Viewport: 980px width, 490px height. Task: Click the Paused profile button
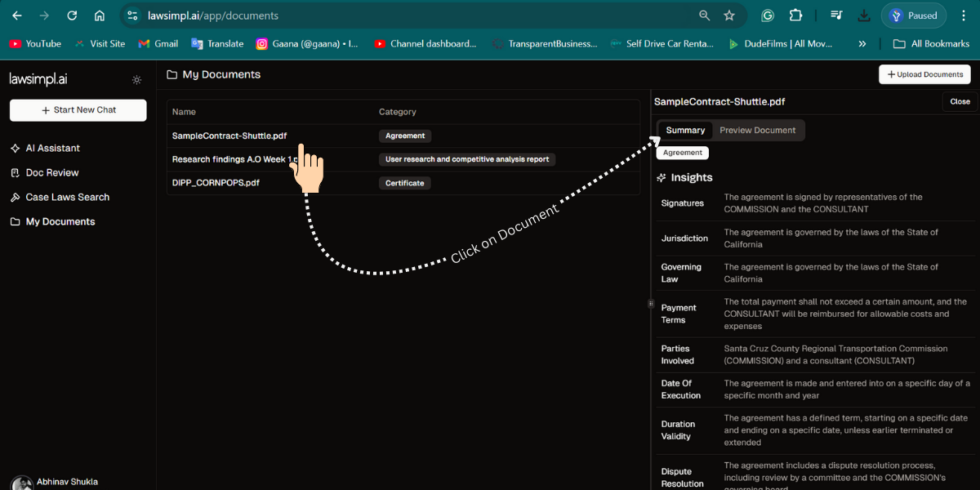(914, 16)
